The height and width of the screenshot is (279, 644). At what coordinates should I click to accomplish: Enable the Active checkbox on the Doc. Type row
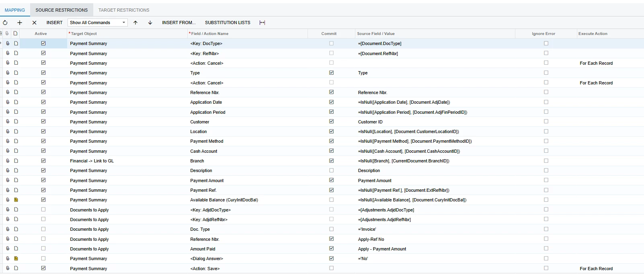click(x=43, y=229)
